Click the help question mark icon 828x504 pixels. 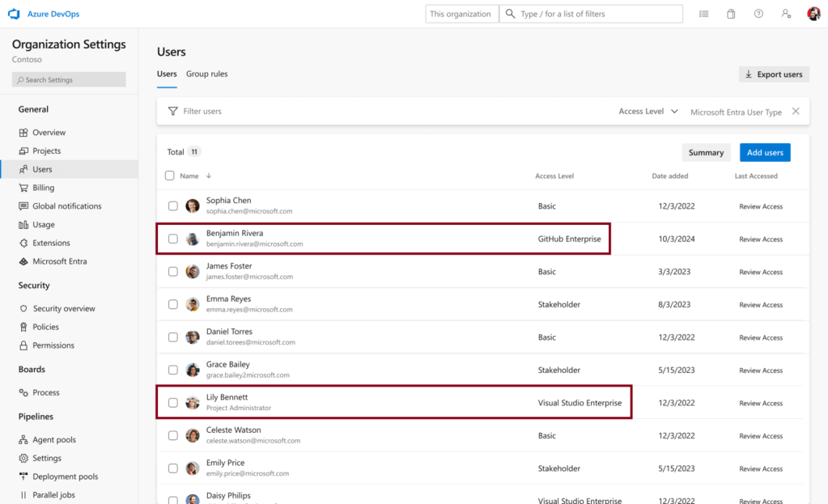tap(758, 14)
